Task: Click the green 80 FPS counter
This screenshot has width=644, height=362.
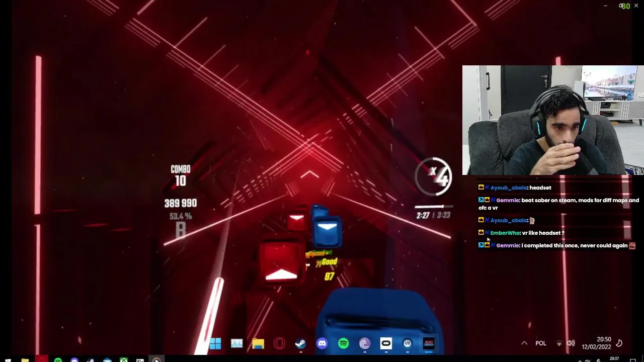Action: [625, 6]
